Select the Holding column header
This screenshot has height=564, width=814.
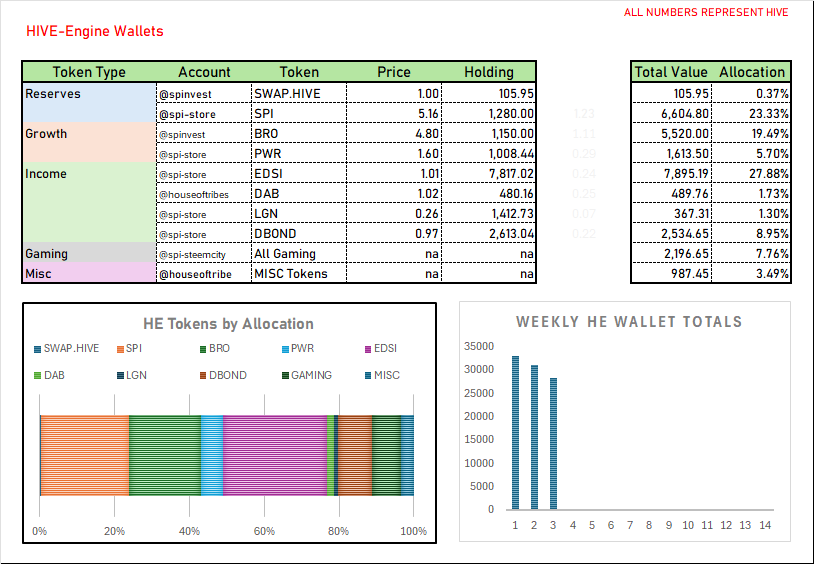489,72
